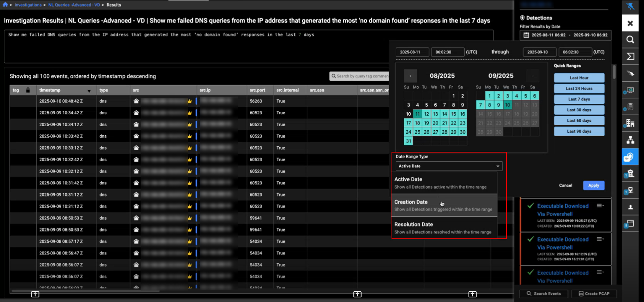
Task: Choose the Resolution Date option
Action: [x=444, y=228]
